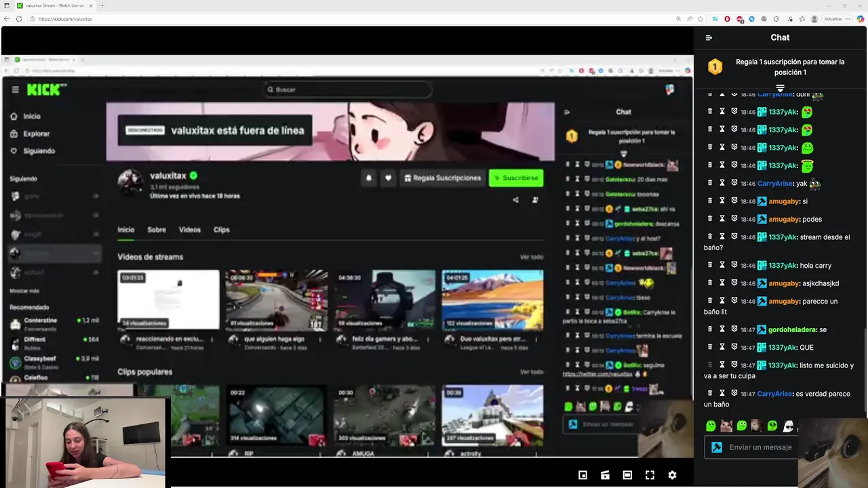Click "Ver todo" next to Clips populares

(x=532, y=372)
